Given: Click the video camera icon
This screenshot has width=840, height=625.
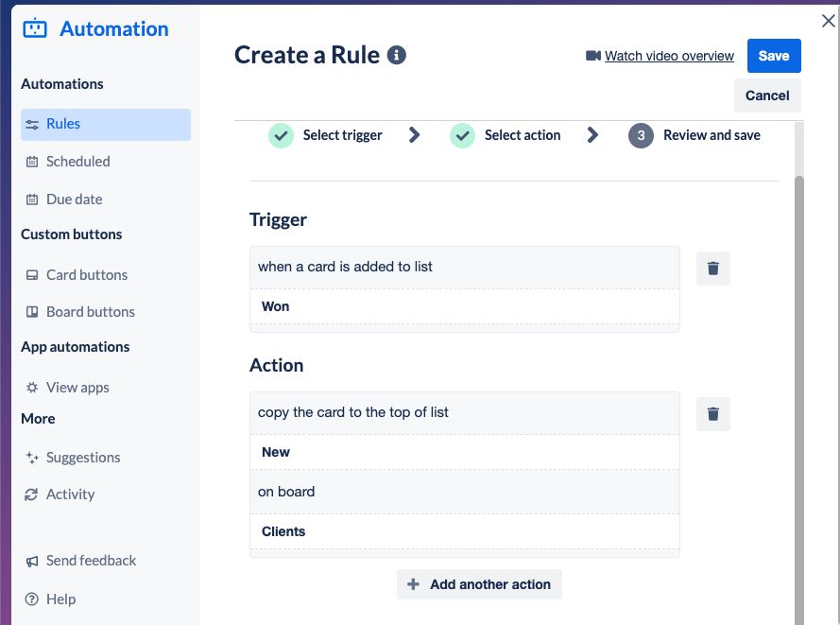Looking at the screenshot, I should tap(593, 56).
